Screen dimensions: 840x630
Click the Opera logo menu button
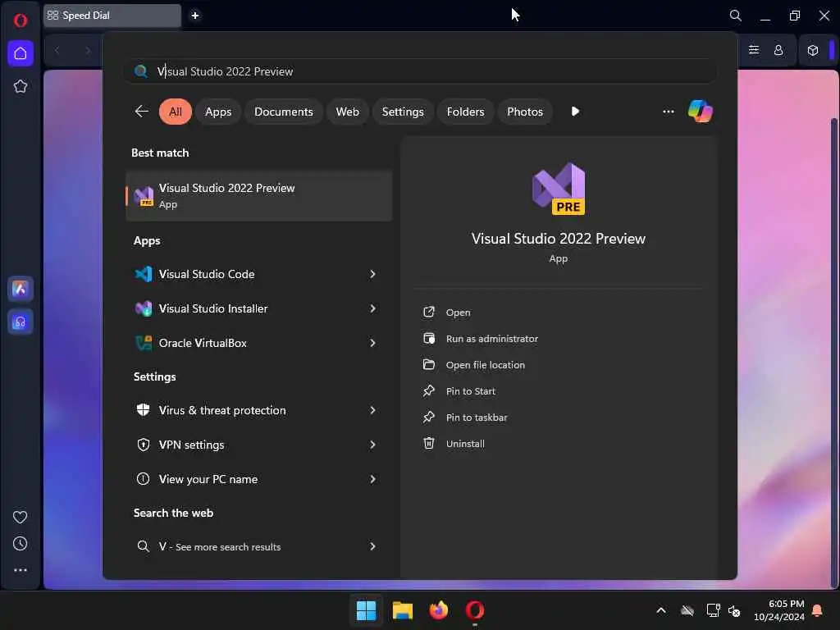[21, 21]
